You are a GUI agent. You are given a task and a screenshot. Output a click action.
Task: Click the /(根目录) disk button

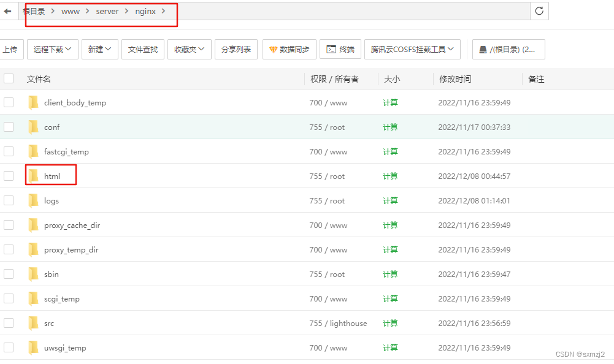pos(508,49)
